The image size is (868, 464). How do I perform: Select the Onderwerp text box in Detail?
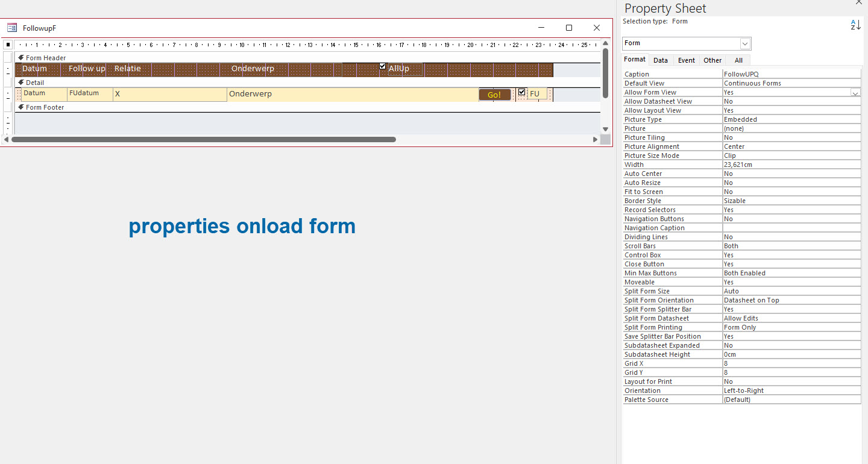(x=353, y=95)
